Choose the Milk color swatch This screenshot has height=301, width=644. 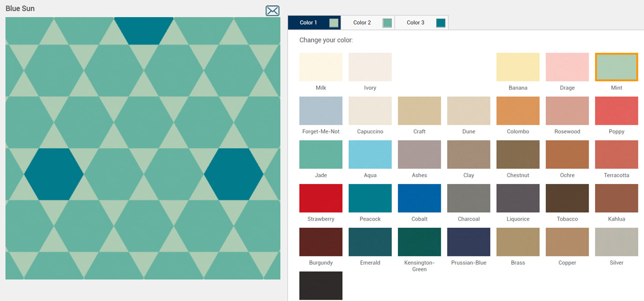click(321, 67)
